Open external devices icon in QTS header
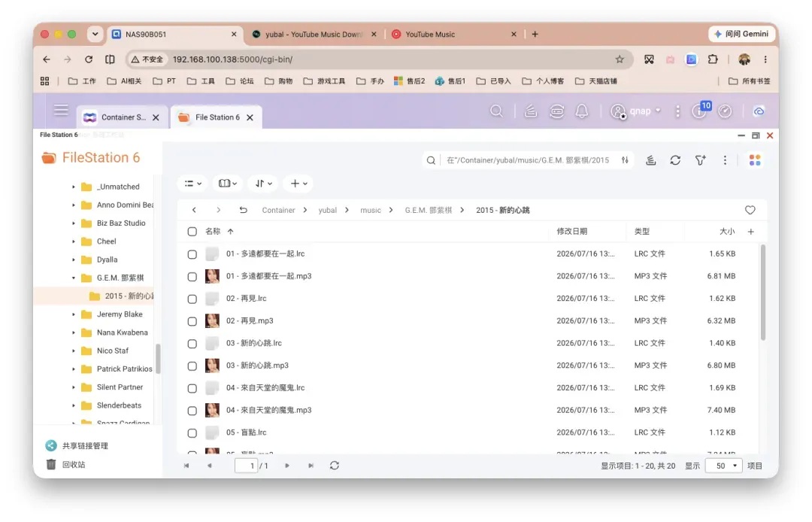812x522 pixels. (556, 111)
